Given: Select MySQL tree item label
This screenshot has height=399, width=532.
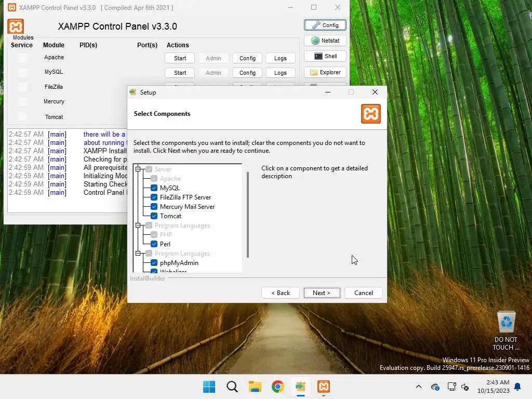Looking at the screenshot, I should tap(170, 188).
